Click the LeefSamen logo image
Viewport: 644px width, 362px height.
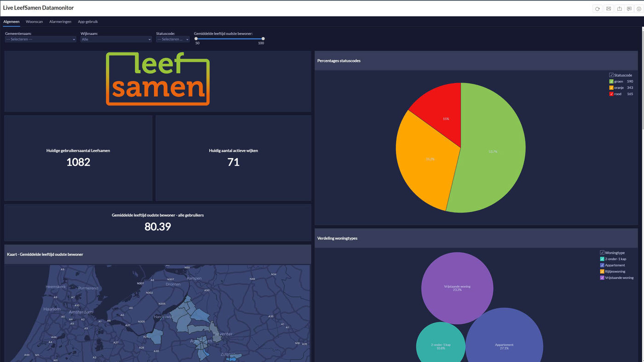pyautogui.click(x=158, y=79)
